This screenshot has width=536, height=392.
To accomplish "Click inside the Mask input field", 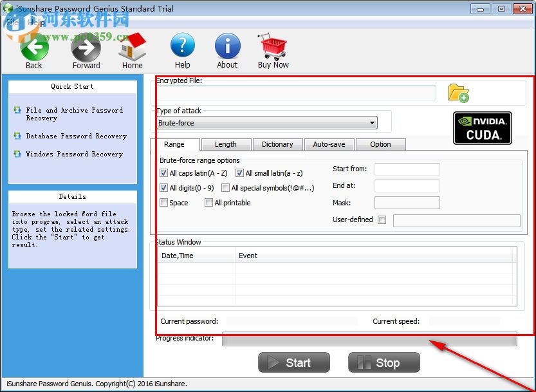I will [406, 202].
